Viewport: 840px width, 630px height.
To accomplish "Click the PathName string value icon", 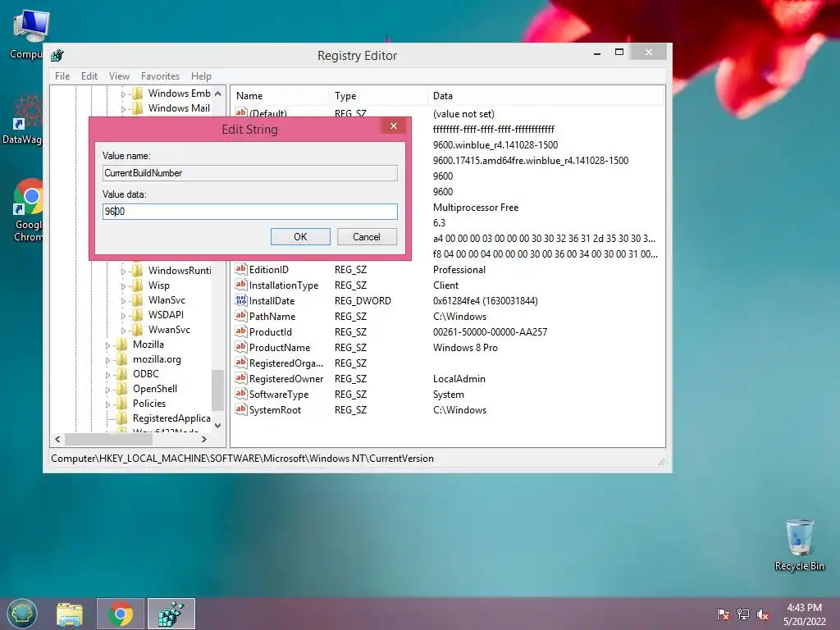I will click(x=241, y=316).
